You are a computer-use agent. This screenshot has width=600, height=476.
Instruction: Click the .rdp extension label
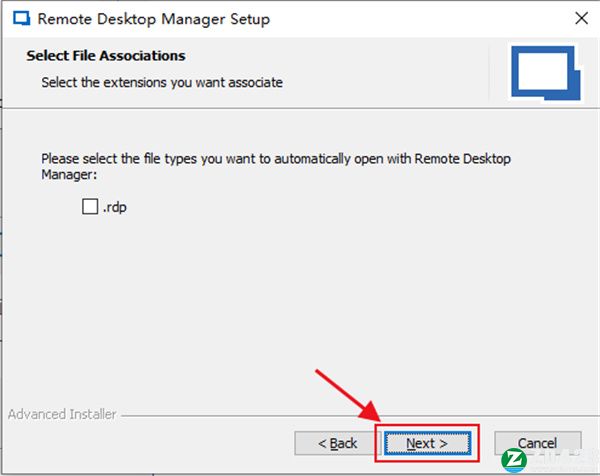[x=114, y=207]
